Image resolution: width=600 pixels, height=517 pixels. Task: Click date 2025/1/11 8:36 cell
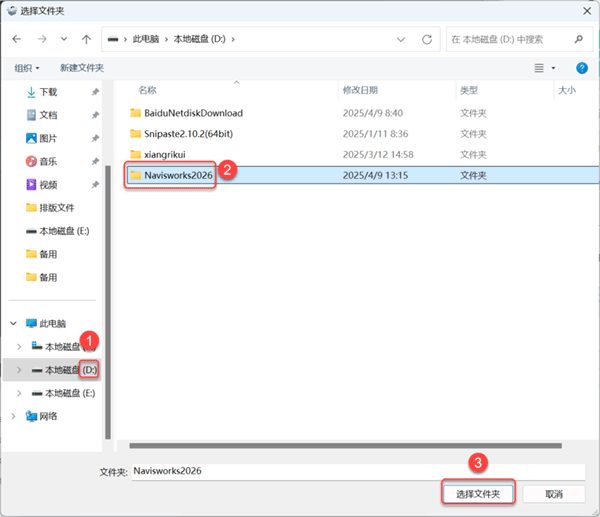375,134
